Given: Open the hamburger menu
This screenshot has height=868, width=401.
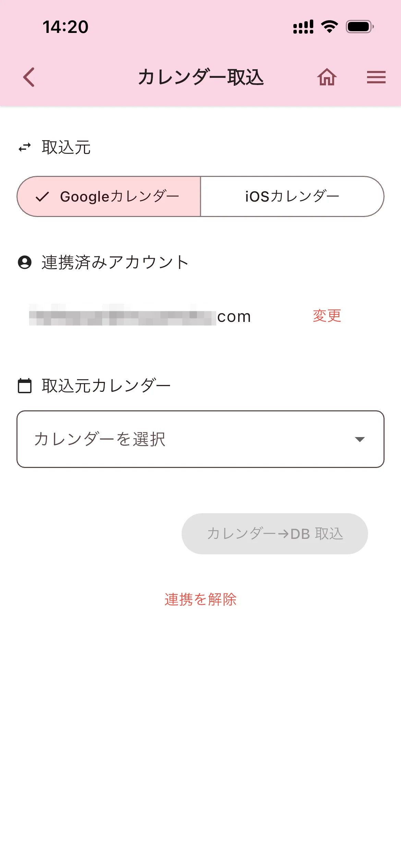Looking at the screenshot, I should coord(376,77).
